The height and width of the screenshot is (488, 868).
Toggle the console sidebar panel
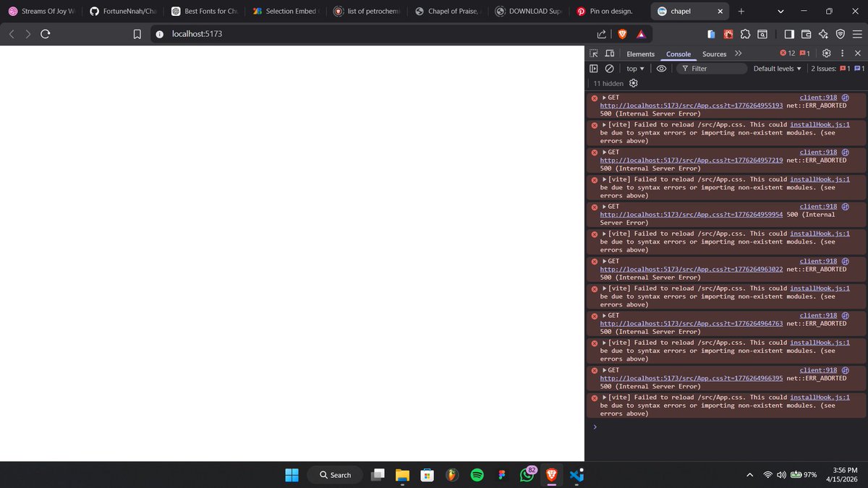point(594,69)
